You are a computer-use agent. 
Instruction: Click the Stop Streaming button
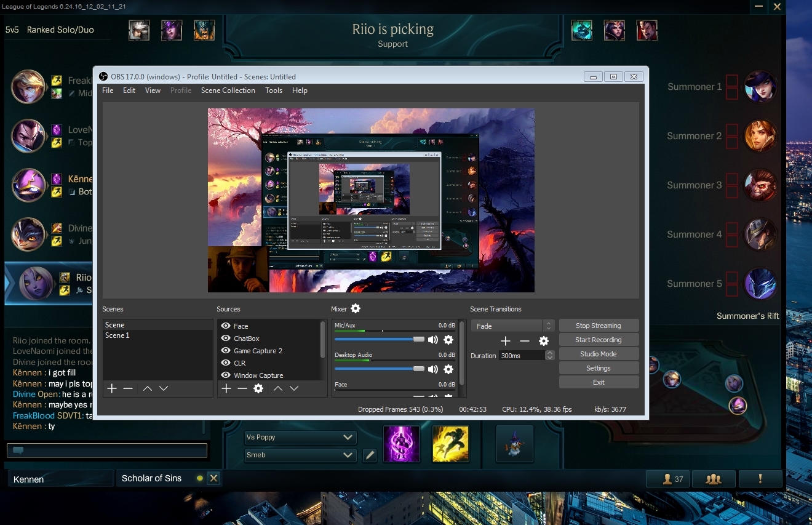(x=599, y=326)
